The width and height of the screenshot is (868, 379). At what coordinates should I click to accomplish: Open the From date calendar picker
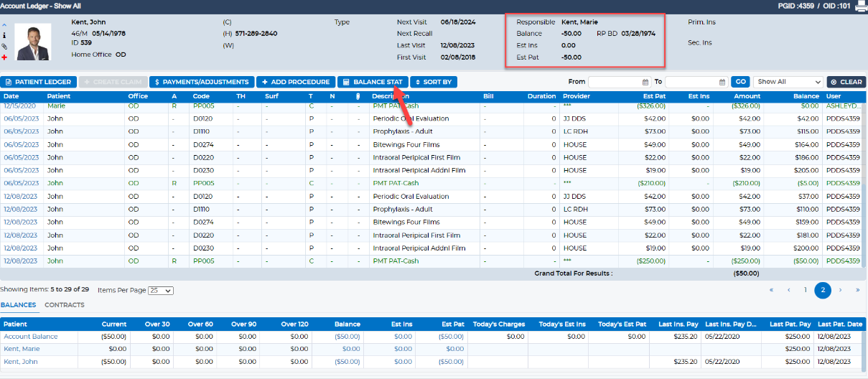click(646, 82)
